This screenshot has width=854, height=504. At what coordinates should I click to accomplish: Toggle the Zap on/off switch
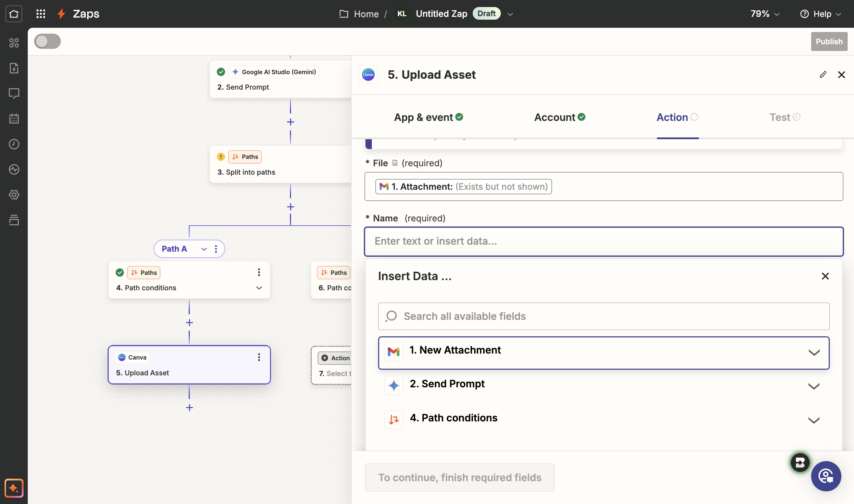coord(47,41)
